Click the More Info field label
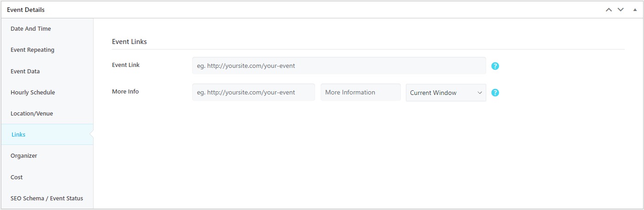The image size is (644, 210). (125, 92)
